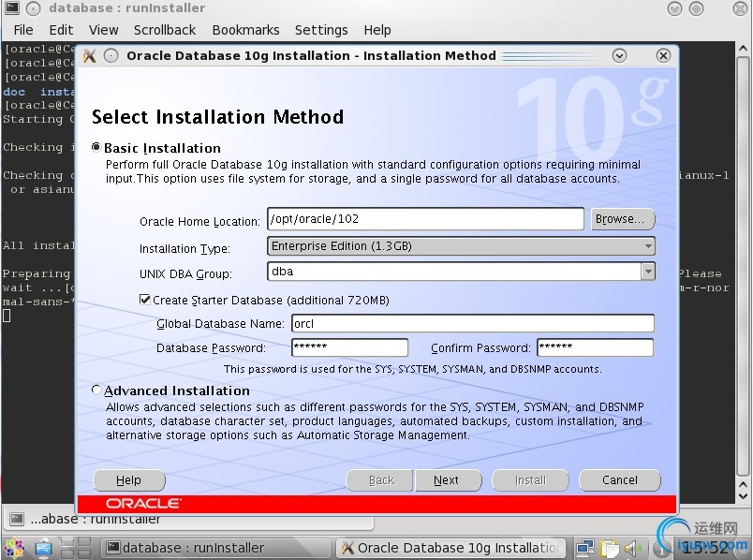Switch to 'database : runInstaller' taskbar entry

coord(217,548)
